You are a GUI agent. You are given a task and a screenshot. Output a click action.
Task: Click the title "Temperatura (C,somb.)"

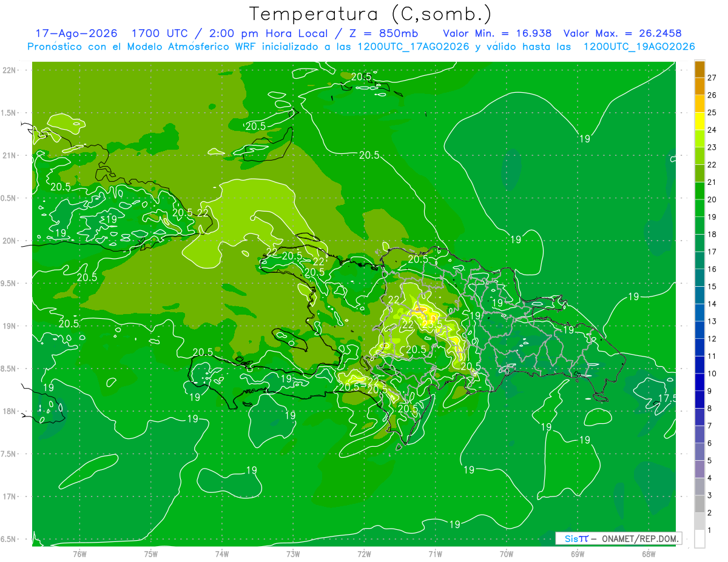(370, 14)
